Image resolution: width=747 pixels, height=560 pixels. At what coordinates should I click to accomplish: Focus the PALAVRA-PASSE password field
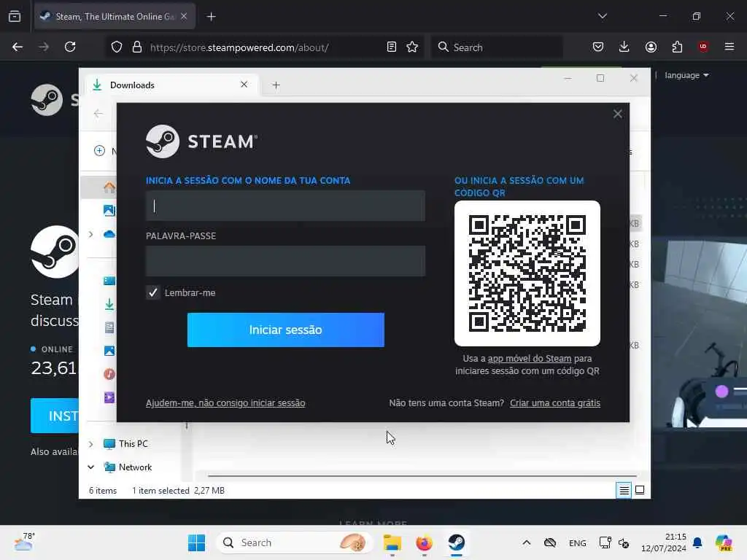tap(285, 261)
